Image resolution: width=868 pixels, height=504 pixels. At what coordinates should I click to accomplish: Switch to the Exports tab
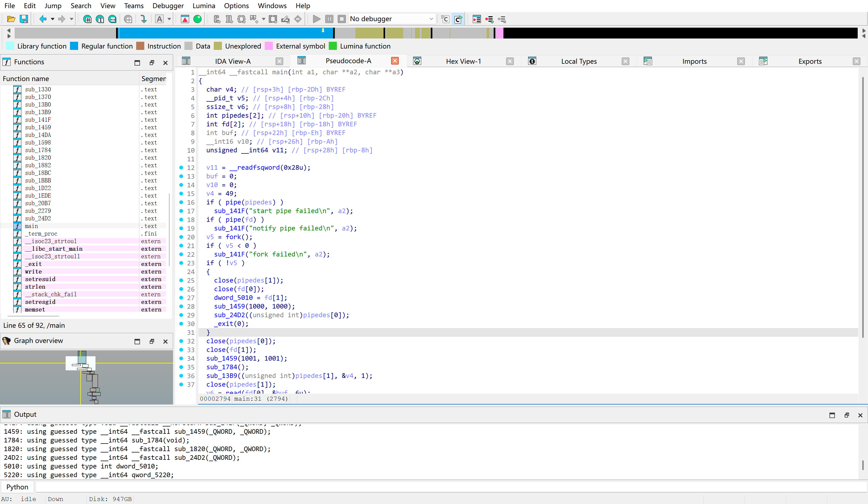click(x=810, y=61)
